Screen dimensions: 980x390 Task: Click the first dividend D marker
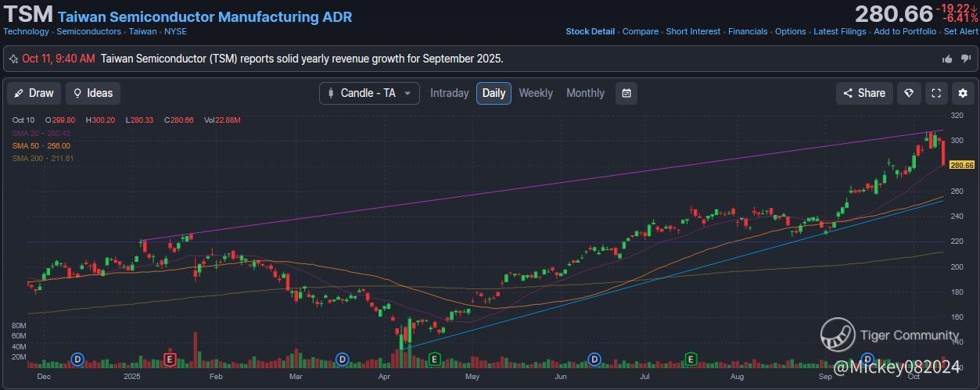pyautogui.click(x=77, y=359)
